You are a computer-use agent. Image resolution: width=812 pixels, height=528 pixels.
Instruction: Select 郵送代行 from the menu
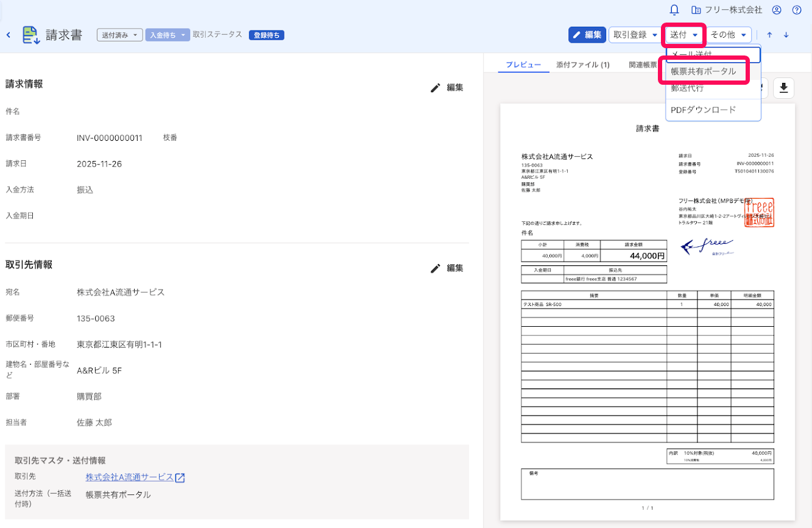point(713,88)
